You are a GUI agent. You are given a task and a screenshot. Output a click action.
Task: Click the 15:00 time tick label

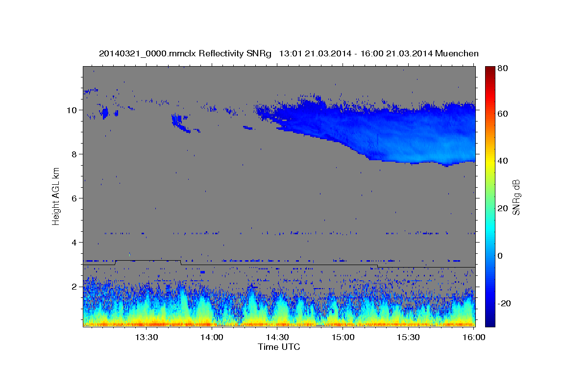tap(343, 337)
